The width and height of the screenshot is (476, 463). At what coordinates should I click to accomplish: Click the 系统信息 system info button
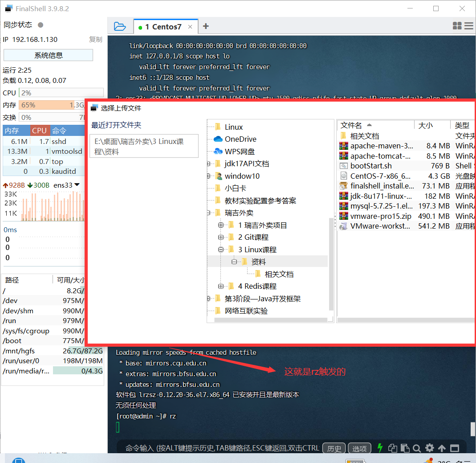coord(48,55)
